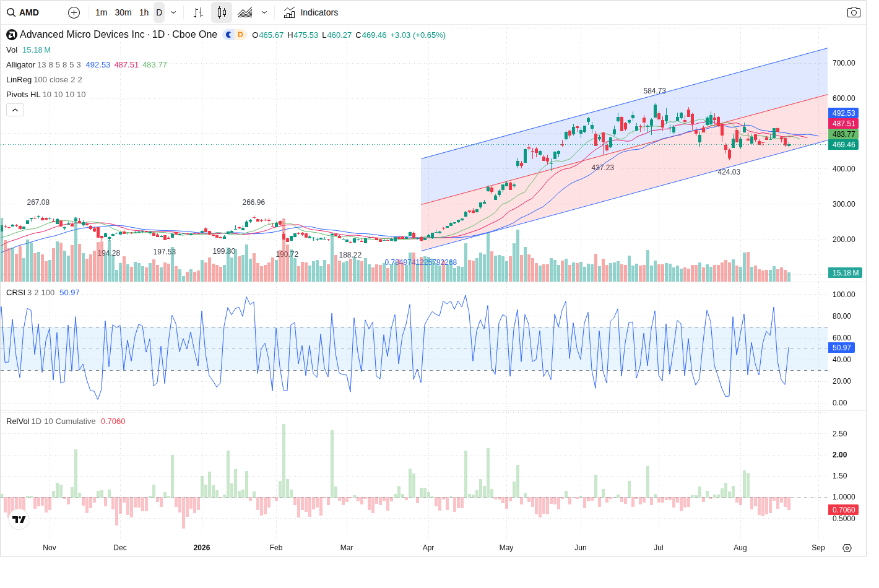The width and height of the screenshot is (879, 588).
Task: Click the 194.28 pivot low label
Action: (x=109, y=253)
